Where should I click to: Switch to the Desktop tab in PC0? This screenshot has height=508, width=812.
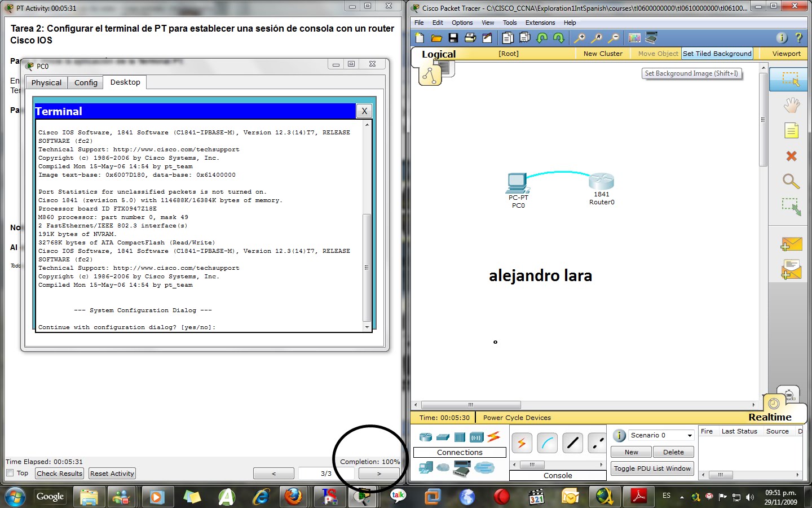point(125,82)
